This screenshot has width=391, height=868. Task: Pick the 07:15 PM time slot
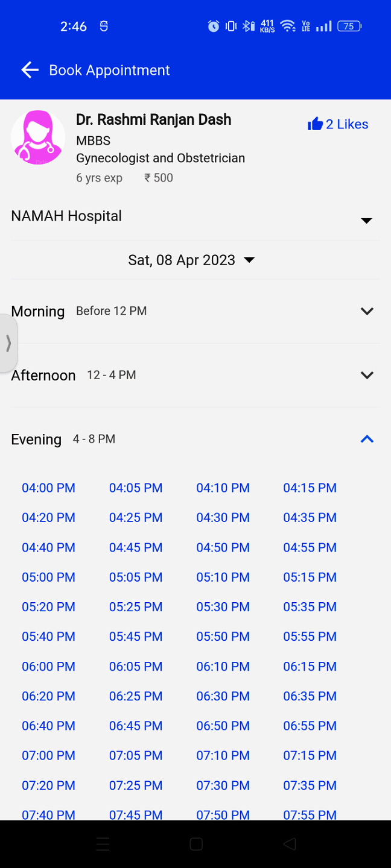[310, 755]
